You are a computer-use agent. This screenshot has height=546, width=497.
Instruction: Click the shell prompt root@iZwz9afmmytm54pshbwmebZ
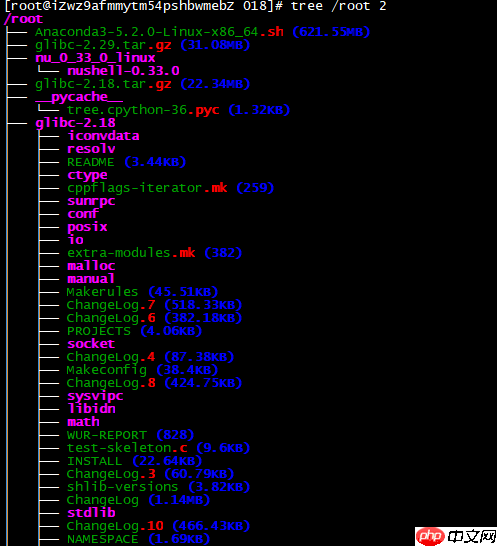121,6
